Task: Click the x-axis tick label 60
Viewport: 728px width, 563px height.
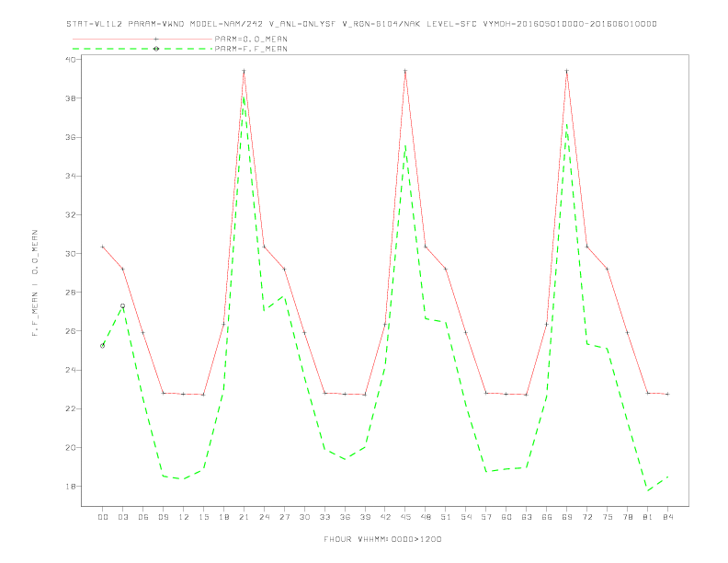Action: click(506, 517)
